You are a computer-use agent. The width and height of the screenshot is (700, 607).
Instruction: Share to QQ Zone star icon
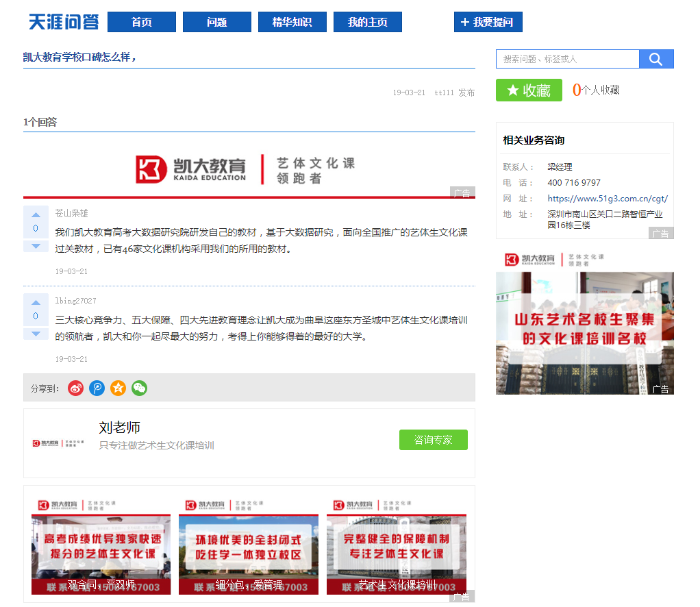coord(118,388)
